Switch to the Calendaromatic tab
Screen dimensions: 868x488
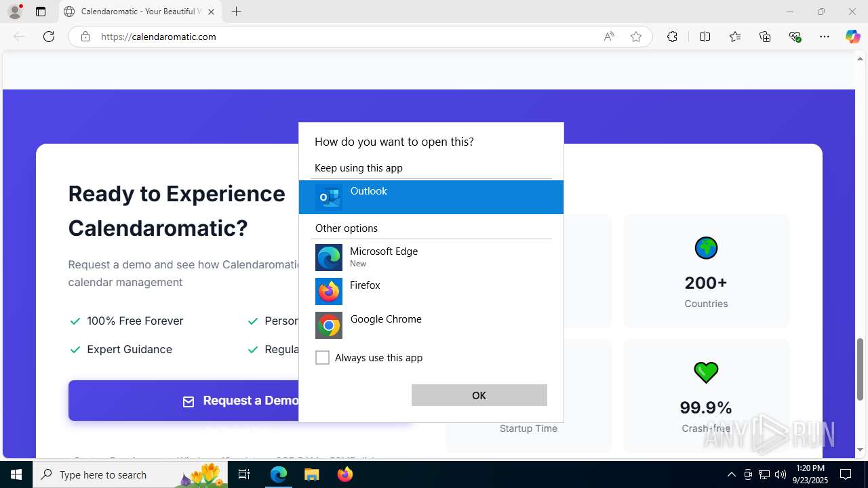tap(141, 12)
